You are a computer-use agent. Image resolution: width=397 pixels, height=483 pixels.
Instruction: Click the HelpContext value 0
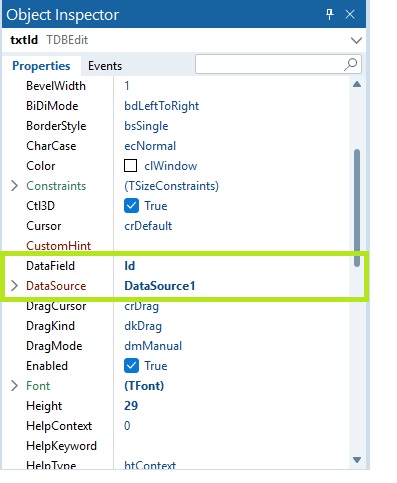coord(127,426)
